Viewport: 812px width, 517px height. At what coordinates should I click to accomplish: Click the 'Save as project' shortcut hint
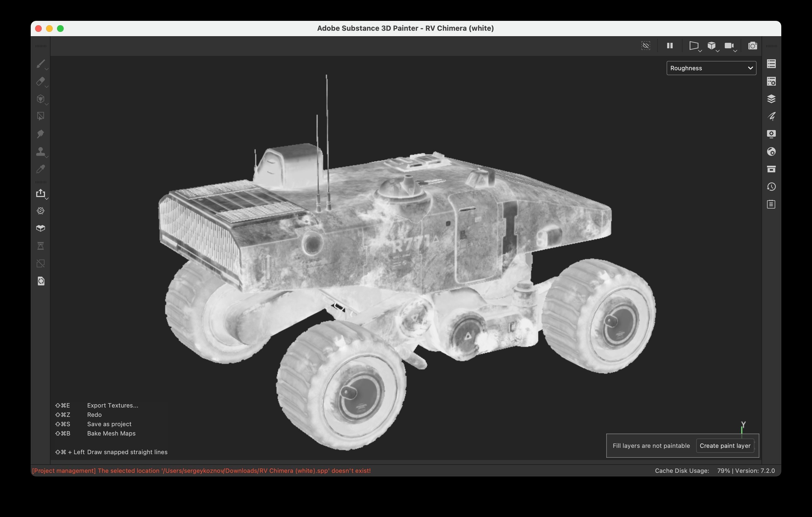click(109, 424)
